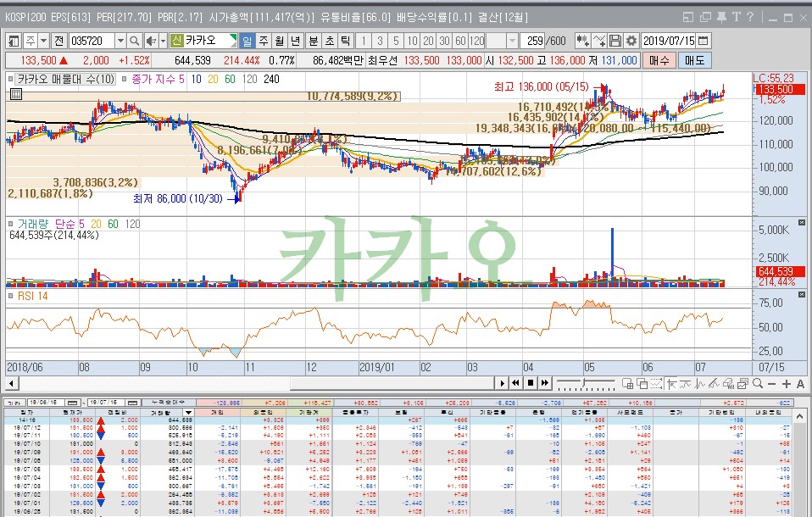Click the help question mark icon
Screen dimensions: 812x517
coord(750,17)
